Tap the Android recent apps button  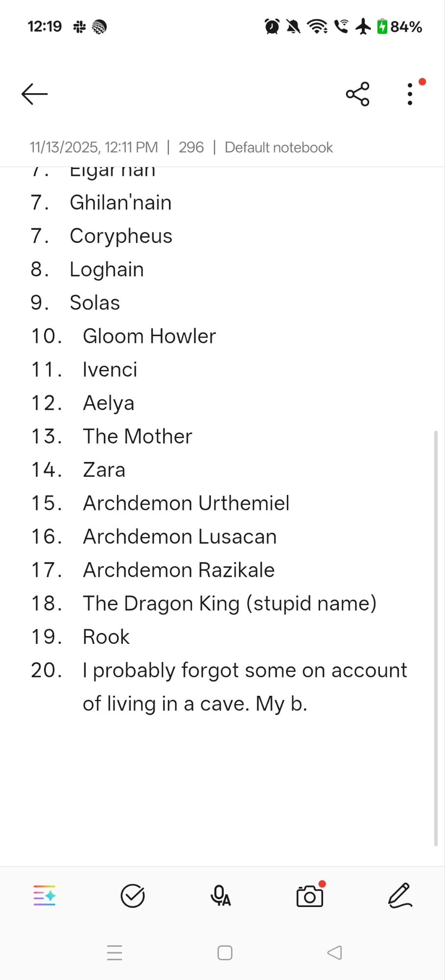coord(115,953)
